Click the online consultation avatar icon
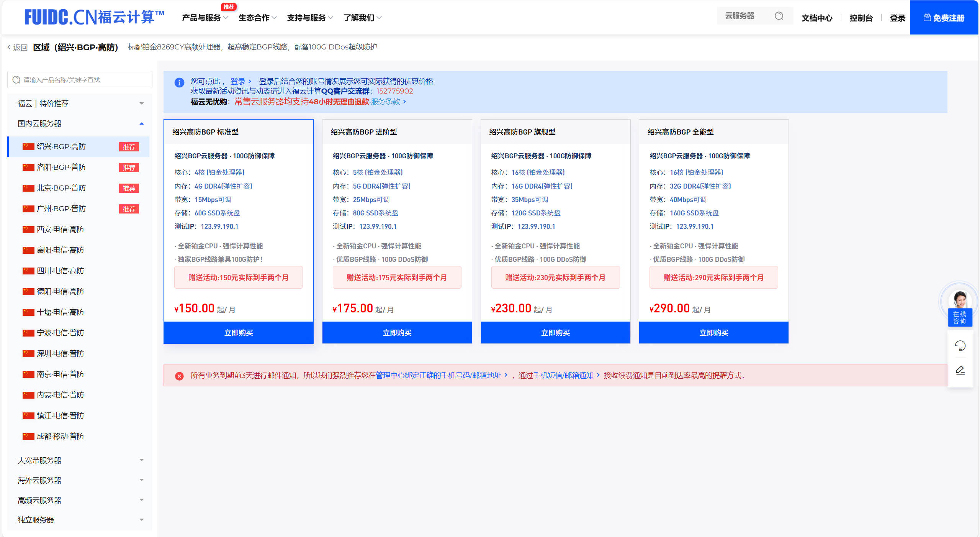Viewport: 980px width, 537px height. [960, 300]
